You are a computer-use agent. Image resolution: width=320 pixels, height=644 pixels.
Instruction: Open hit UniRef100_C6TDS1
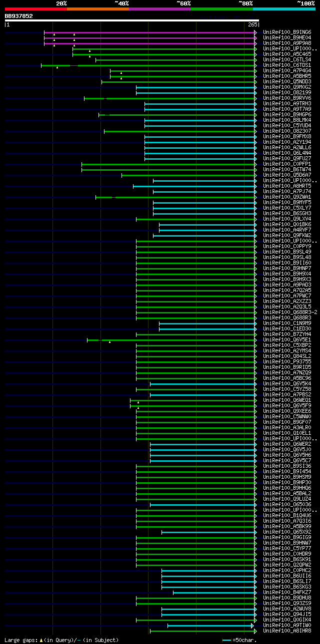pyautogui.click(x=287, y=65)
